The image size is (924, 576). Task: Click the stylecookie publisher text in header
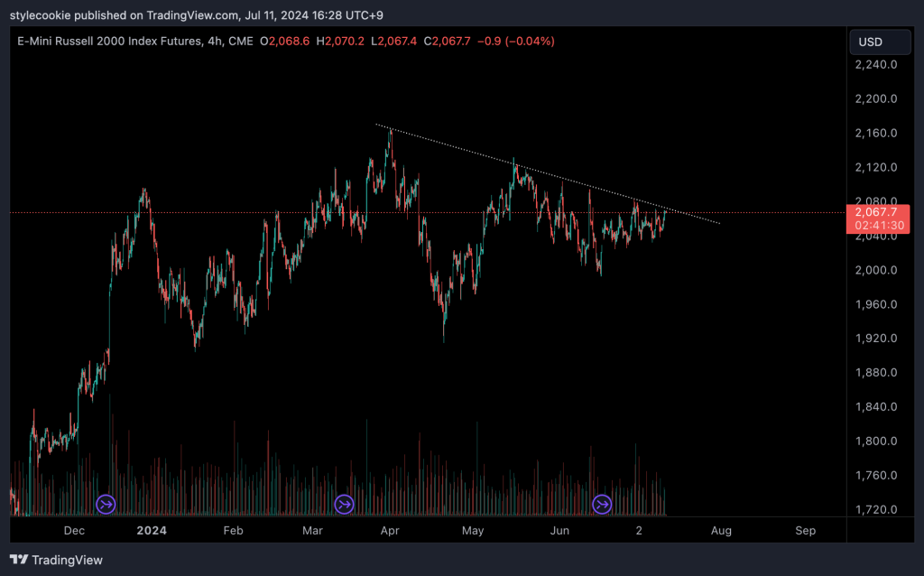pyautogui.click(x=37, y=14)
